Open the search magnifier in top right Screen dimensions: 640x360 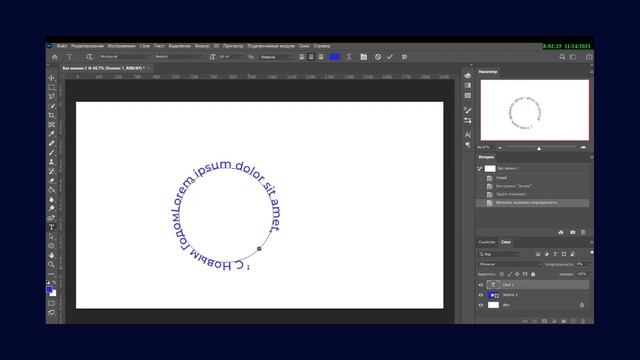pos(562,57)
